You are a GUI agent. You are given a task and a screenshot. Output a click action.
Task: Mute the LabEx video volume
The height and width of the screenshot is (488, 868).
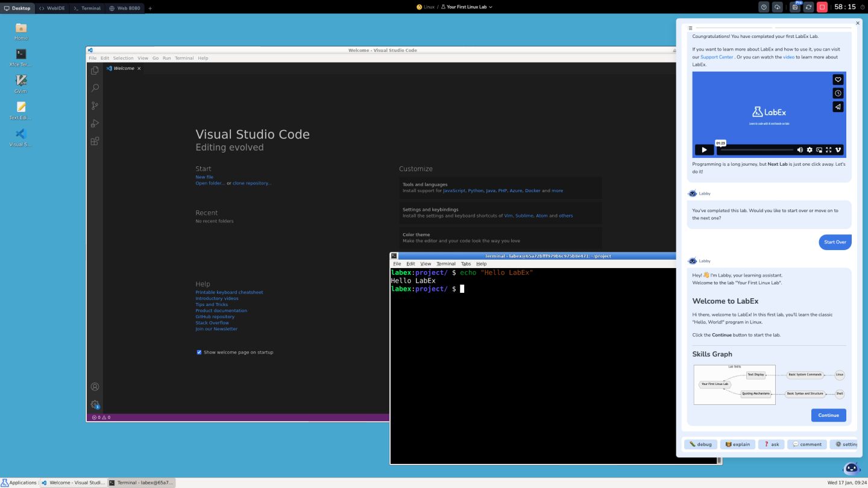pos(800,150)
